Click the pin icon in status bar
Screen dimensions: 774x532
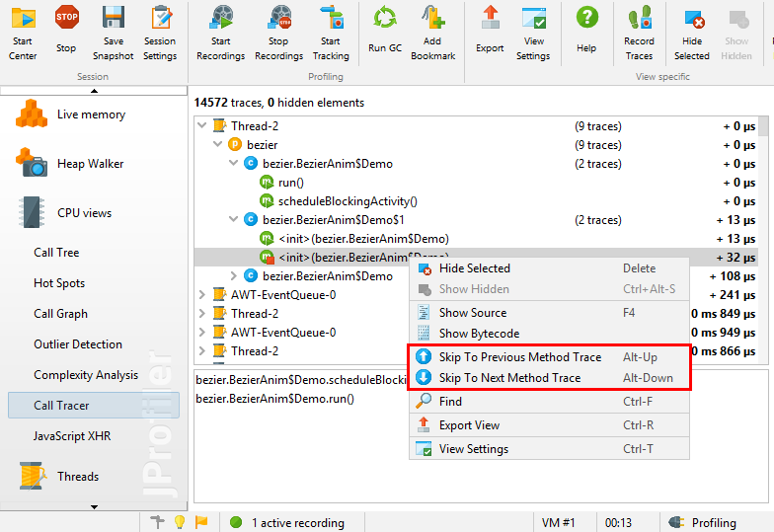158,521
